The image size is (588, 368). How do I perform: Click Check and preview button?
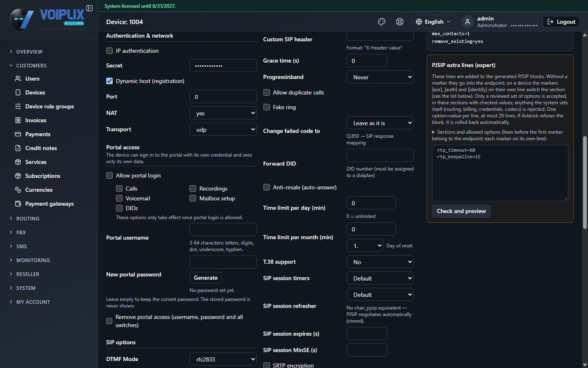461,211
